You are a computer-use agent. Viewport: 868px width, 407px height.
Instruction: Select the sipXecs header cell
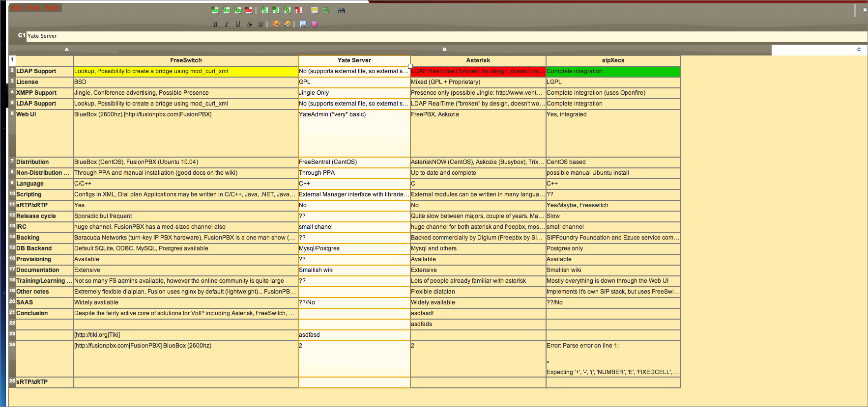point(613,60)
